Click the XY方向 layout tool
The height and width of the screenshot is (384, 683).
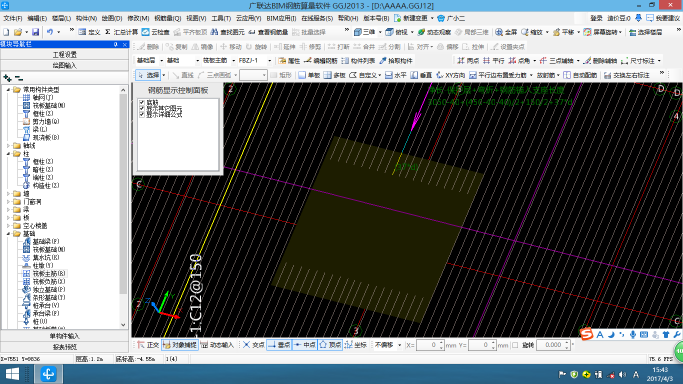pos(450,75)
